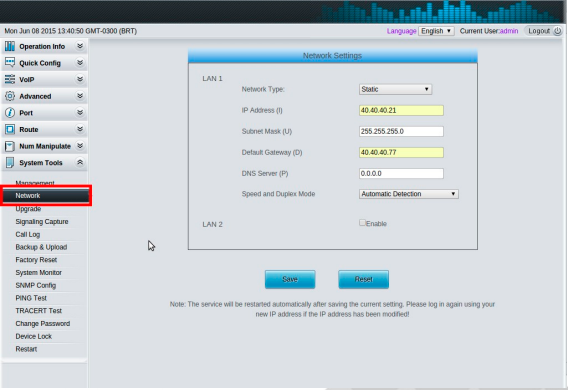Click the Subnet Mask field

tap(401, 131)
